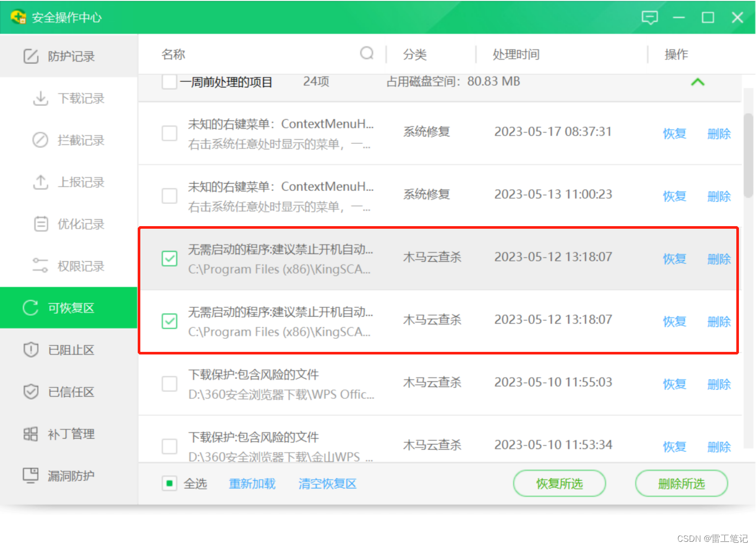Click the 可恢复区 refresh icon
This screenshot has height=548, width=756.
[31, 307]
